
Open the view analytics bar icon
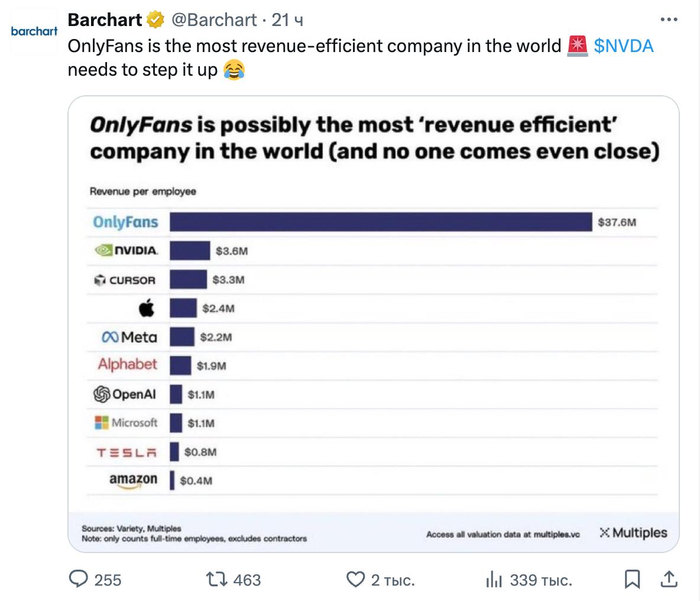point(493,580)
